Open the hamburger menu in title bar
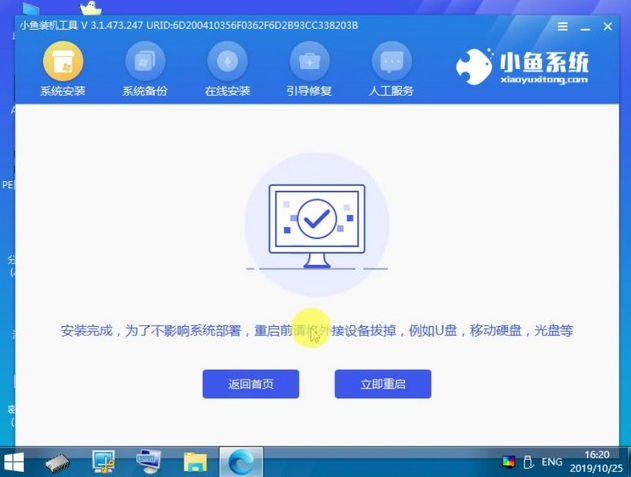This screenshot has height=477, width=631. click(563, 27)
